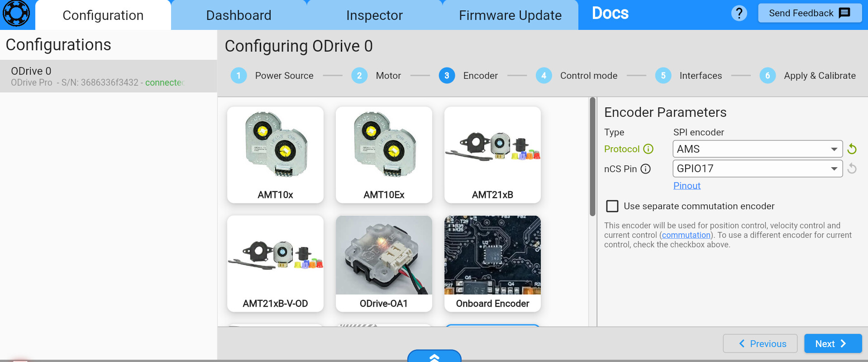
Task: Open the nCS Pin GPIO17 dropdown
Action: pyautogui.click(x=758, y=169)
